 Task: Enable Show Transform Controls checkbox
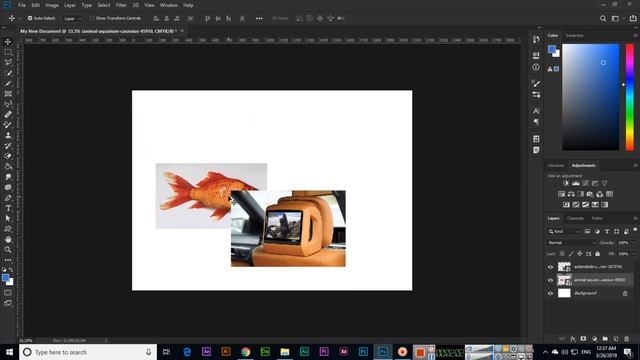click(92, 18)
